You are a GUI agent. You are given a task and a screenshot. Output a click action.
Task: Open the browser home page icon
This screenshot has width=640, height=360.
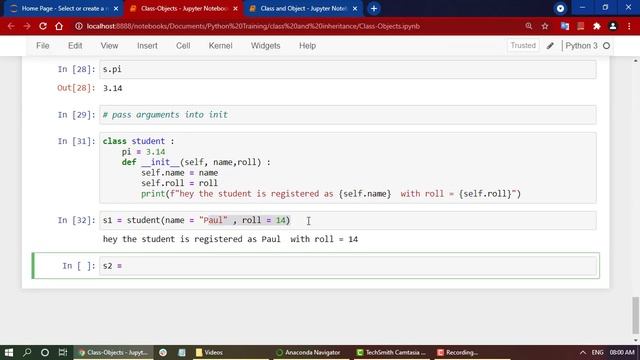click(x=59, y=26)
